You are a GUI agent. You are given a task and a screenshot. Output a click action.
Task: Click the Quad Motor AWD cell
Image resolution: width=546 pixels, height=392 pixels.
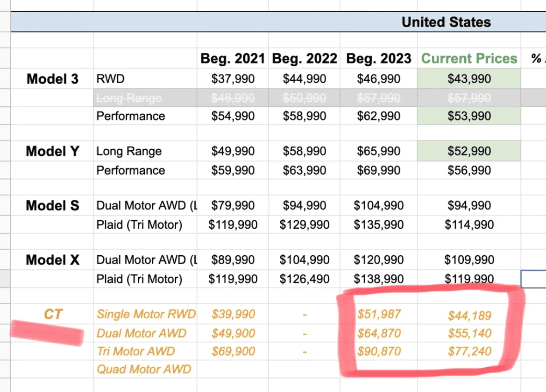(144, 369)
